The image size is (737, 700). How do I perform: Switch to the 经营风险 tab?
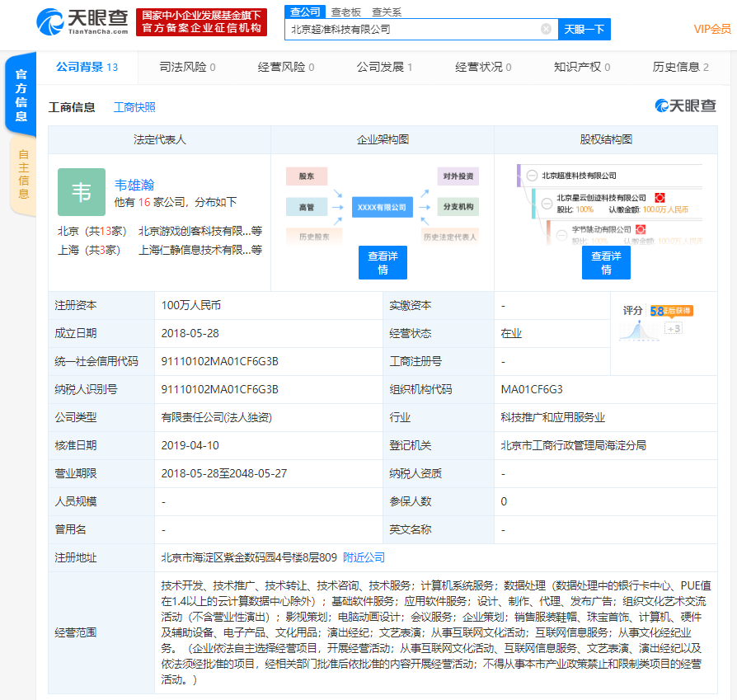pyautogui.click(x=286, y=68)
